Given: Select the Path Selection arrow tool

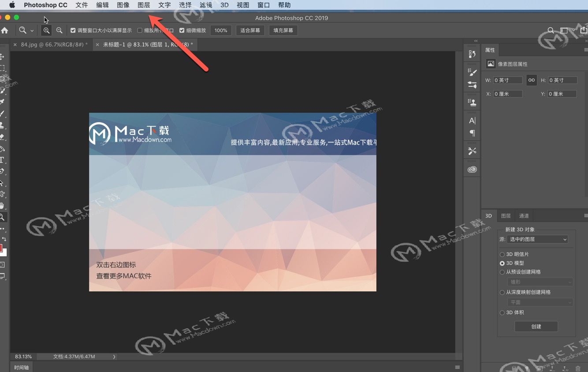Looking at the screenshot, I should [x=2, y=183].
